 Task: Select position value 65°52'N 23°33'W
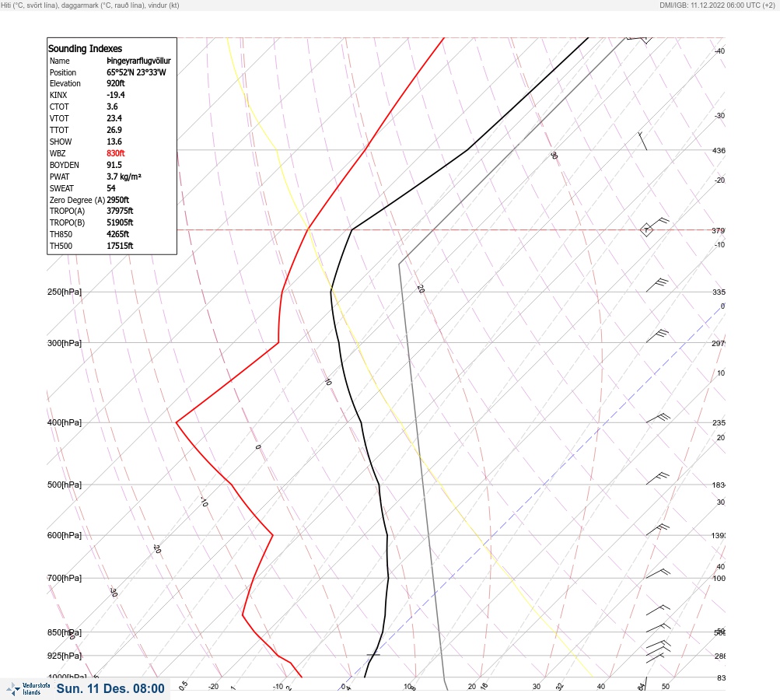pyautogui.click(x=136, y=72)
